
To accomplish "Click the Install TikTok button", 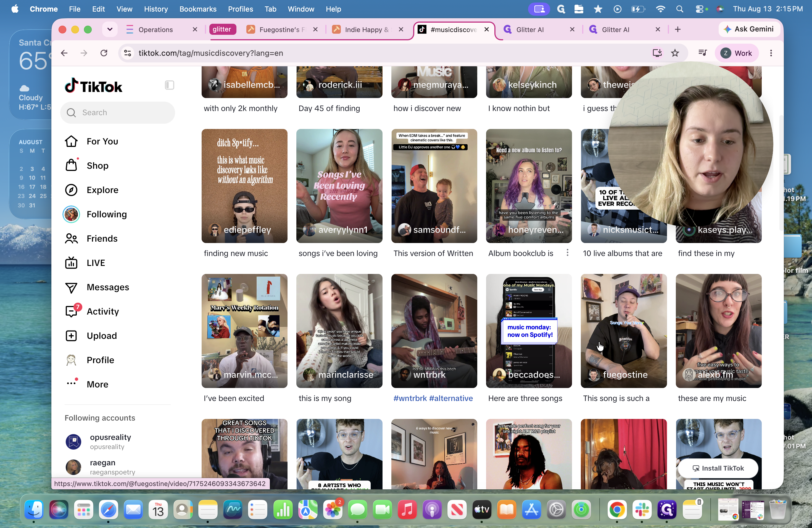I will [718, 468].
